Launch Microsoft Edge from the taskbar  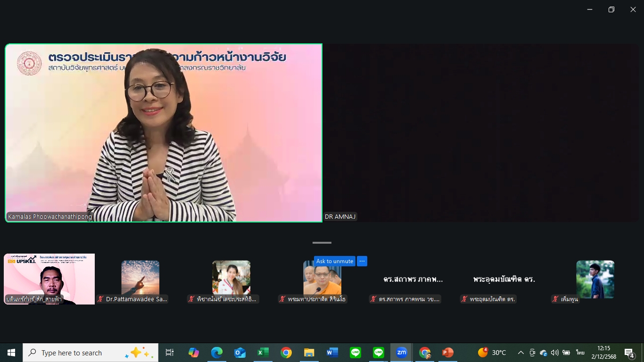pos(216,353)
